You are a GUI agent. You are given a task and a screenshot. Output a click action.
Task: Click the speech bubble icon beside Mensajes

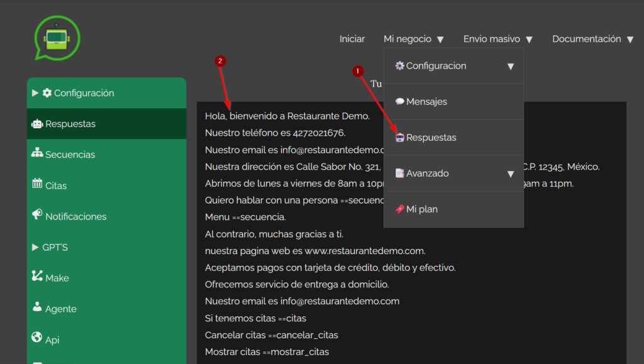tap(399, 101)
